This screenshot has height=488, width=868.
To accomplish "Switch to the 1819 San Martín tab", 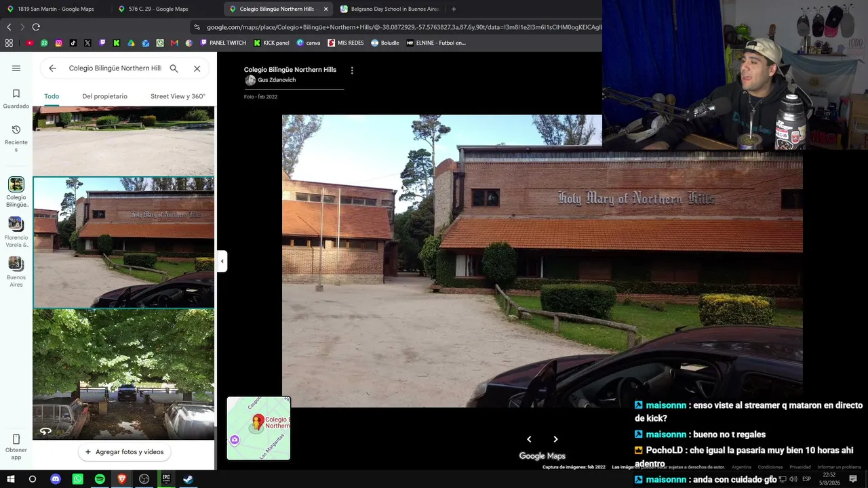I will pos(56,9).
